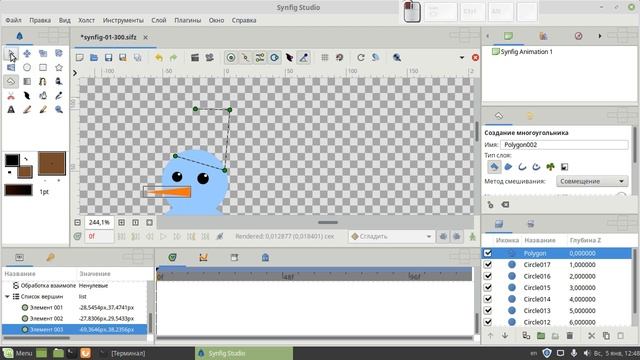Open the Файл menu
Image resolution: width=640 pixels, height=360 pixels.
[13, 20]
